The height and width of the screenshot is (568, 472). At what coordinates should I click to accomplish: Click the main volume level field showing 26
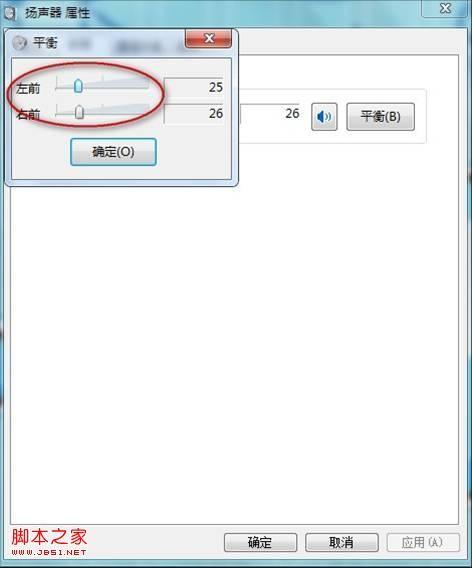[270, 114]
